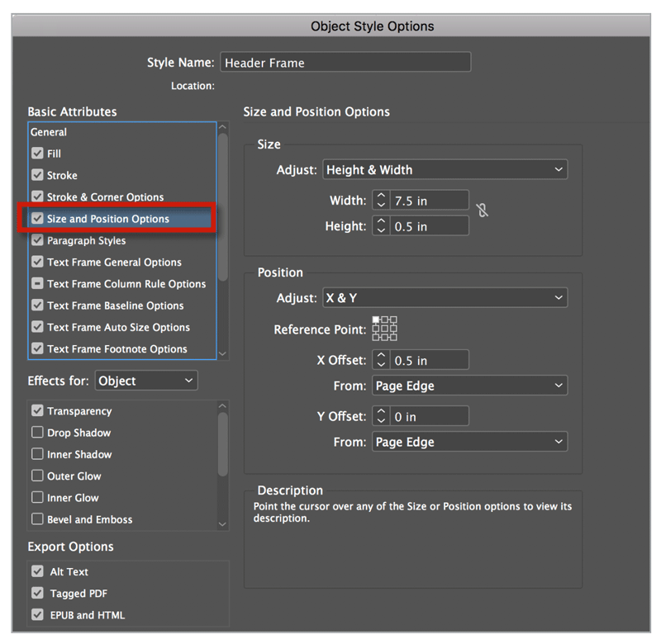Toggle the Fill attribute checkbox
Screen dimensions: 661x644
coord(38,154)
